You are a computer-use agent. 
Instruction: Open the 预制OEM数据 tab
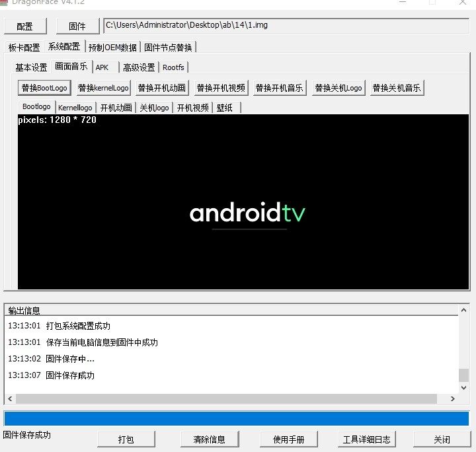click(x=112, y=48)
